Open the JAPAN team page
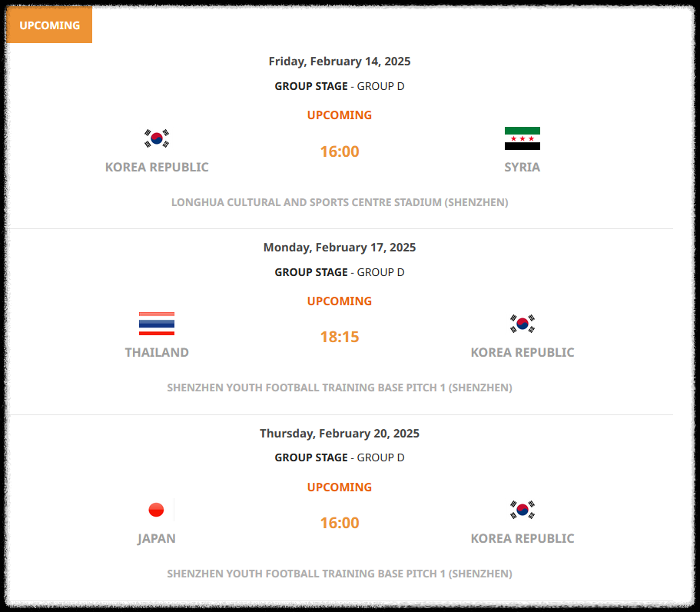This screenshot has width=700, height=612. coord(157,538)
